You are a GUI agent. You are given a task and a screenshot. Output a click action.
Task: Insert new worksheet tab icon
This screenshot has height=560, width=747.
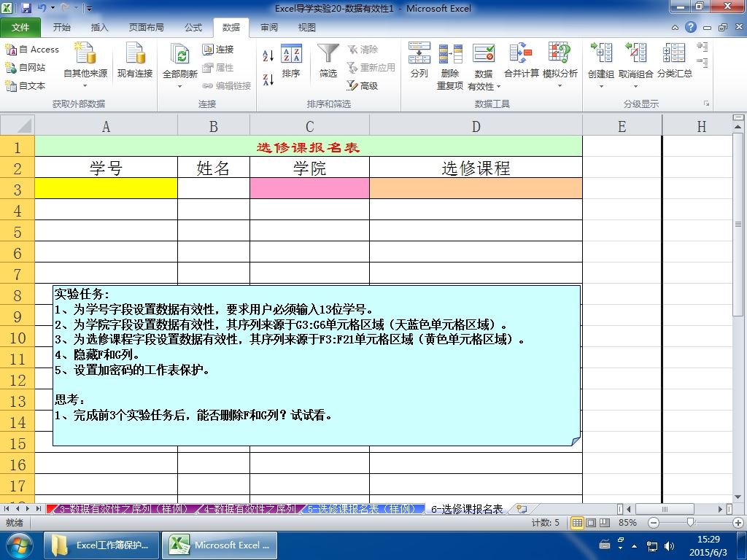[x=522, y=509]
